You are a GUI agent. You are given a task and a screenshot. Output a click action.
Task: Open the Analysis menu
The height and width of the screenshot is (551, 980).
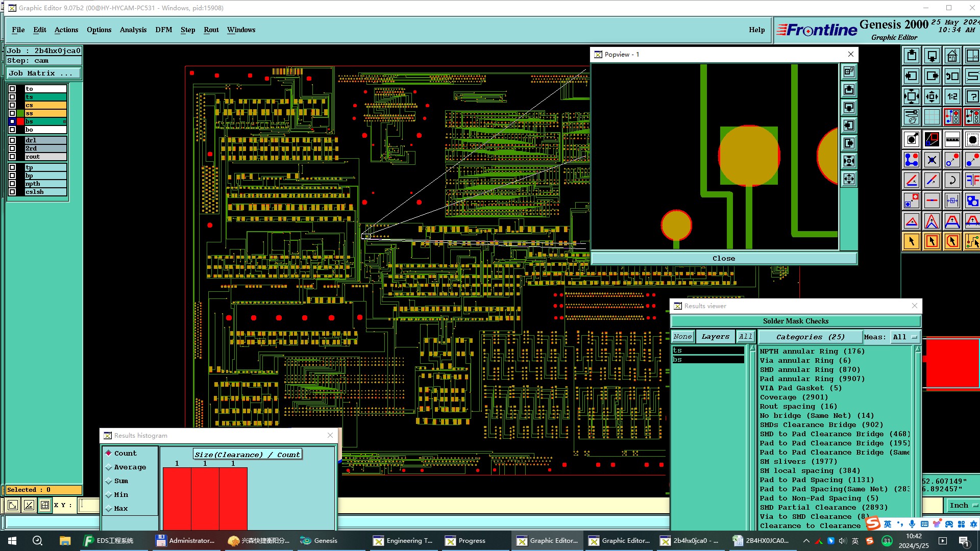133,30
